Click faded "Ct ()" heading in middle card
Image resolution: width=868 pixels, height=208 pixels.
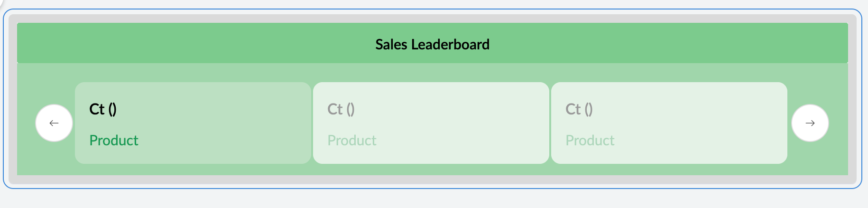pyautogui.click(x=341, y=109)
